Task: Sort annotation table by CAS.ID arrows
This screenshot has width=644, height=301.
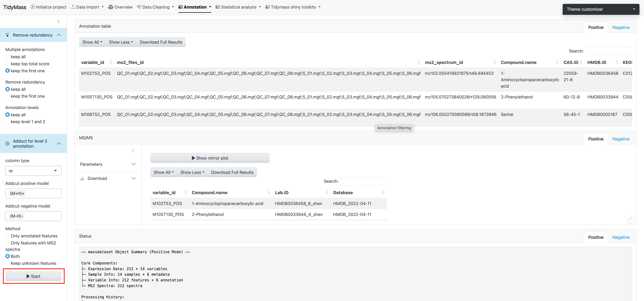Action: pos(581,62)
